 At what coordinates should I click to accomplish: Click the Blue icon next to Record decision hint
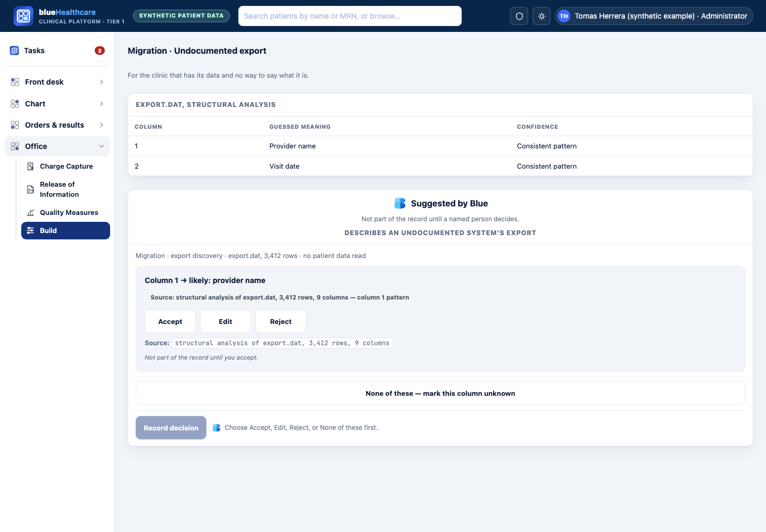click(x=217, y=428)
